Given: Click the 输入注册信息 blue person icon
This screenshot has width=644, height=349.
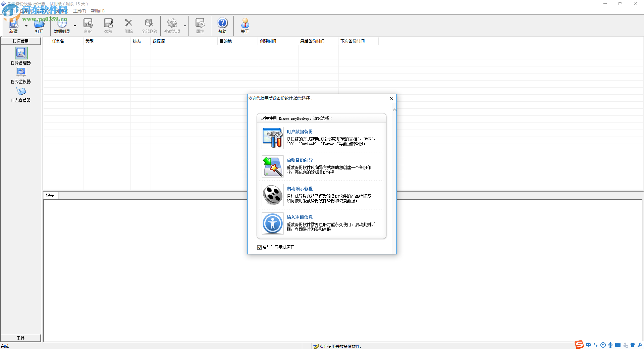Looking at the screenshot, I should 273,223.
